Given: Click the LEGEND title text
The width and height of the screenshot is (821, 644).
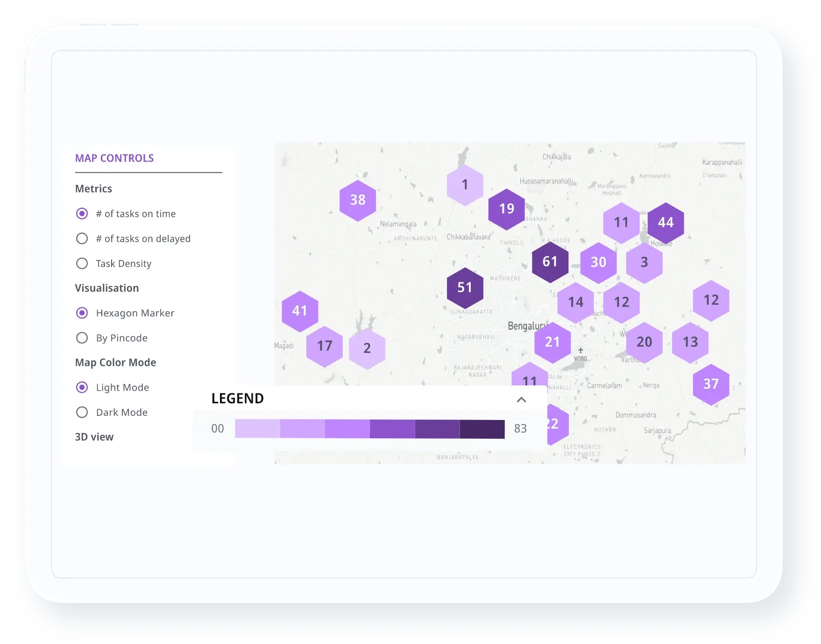Looking at the screenshot, I should pyautogui.click(x=237, y=398).
